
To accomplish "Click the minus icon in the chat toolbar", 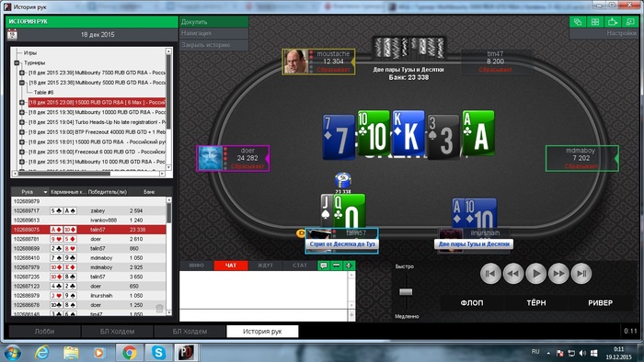I will pos(337,266).
